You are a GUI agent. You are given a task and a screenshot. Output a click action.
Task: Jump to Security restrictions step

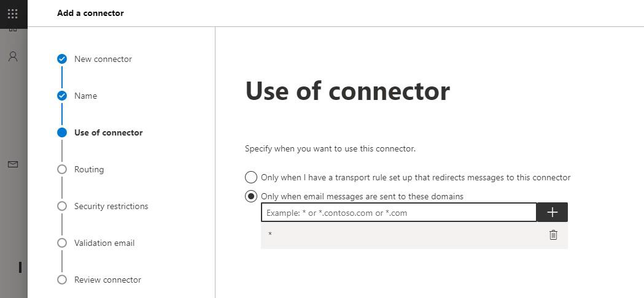click(x=111, y=206)
